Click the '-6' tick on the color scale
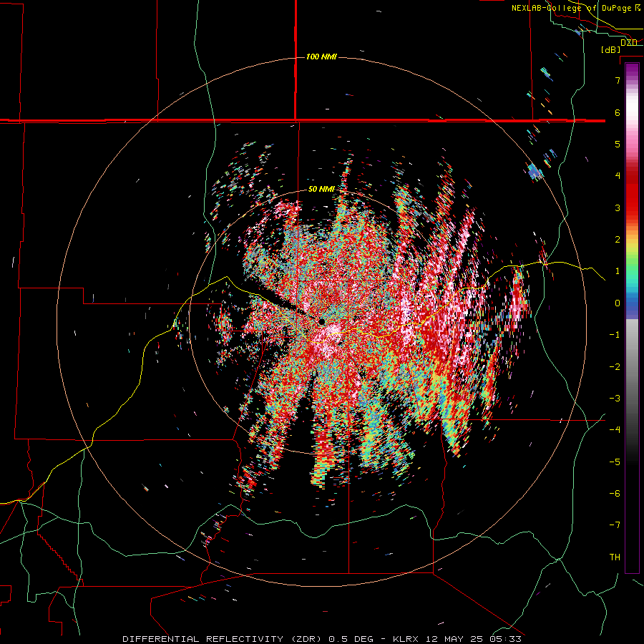This screenshot has width=644, height=644. pyautogui.click(x=615, y=494)
